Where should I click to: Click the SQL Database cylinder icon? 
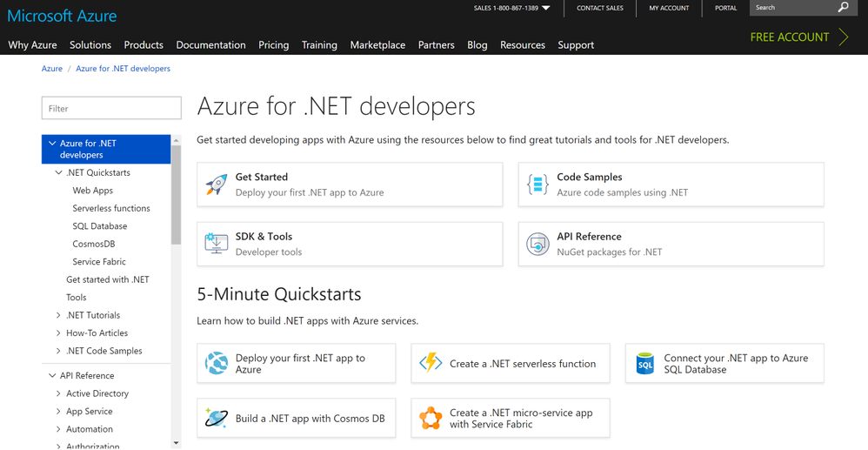click(644, 364)
